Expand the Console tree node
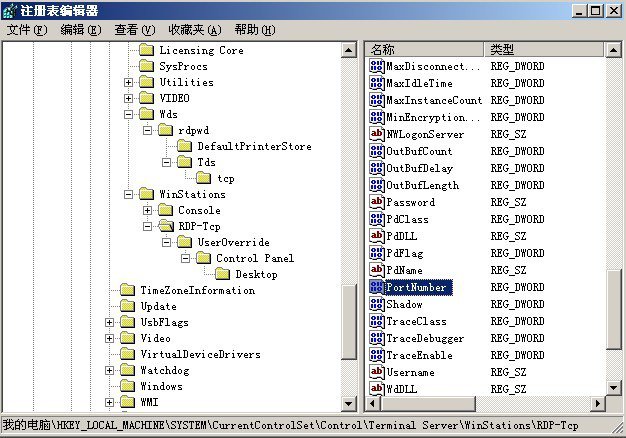This screenshot has height=438, width=626. [147, 210]
